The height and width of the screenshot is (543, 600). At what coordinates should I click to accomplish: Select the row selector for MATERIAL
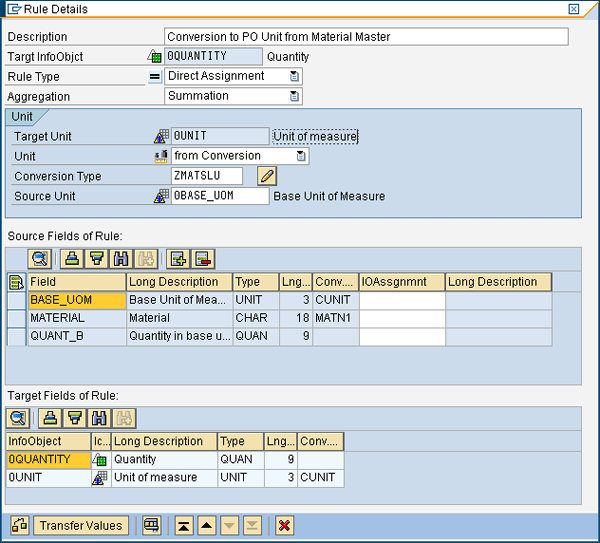click(x=17, y=318)
